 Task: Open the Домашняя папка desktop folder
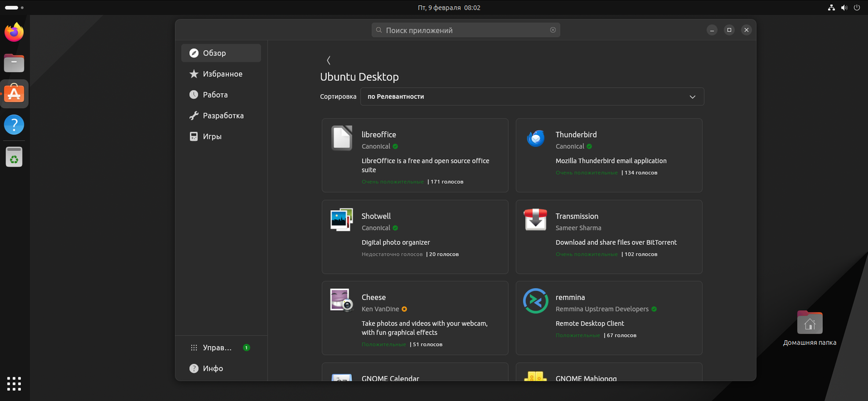(x=810, y=328)
